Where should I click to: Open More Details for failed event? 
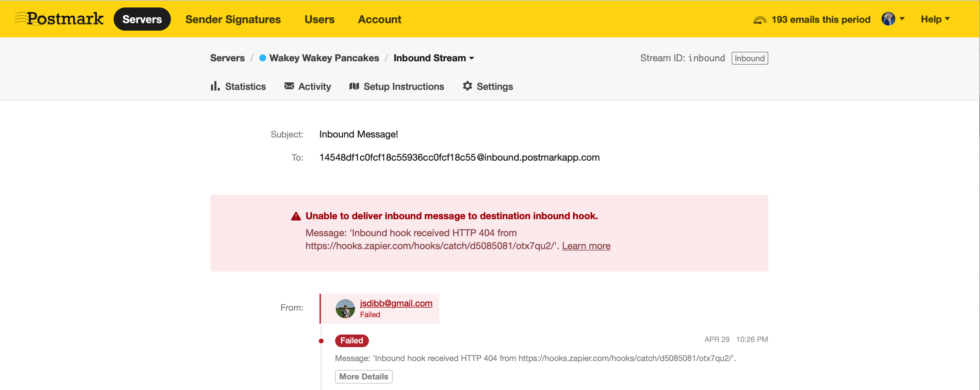[363, 377]
